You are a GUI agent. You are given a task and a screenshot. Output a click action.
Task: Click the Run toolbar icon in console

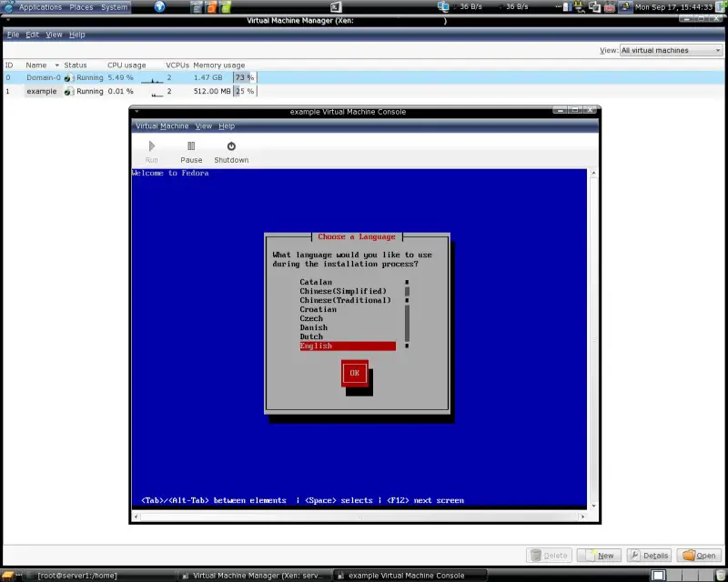tap(151, 146)
